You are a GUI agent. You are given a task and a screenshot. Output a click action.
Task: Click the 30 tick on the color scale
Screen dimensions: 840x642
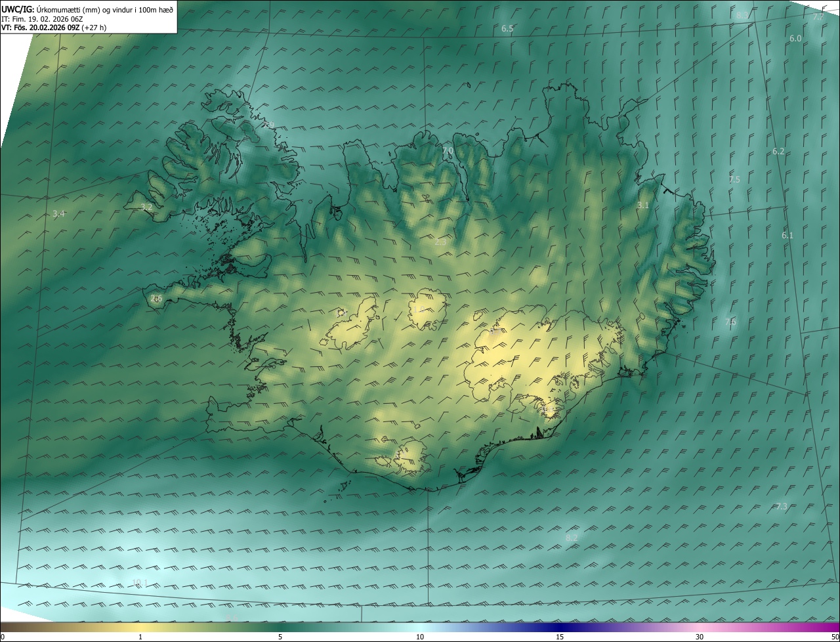click(x=700, y=637)
